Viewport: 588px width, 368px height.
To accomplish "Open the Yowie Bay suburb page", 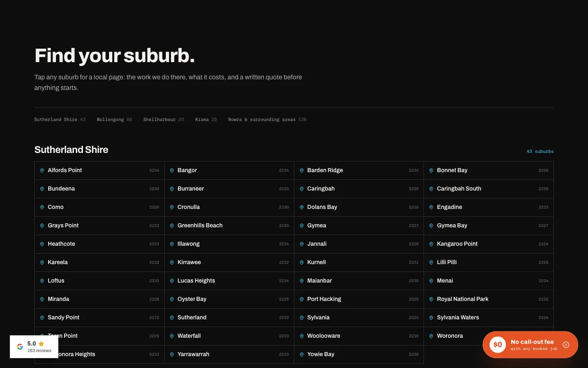I will [x=359, y=355].
